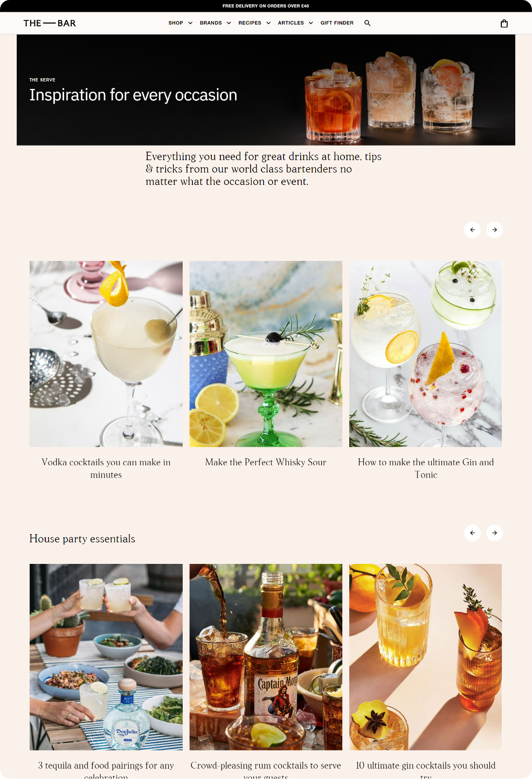Advance top carousel with next arrow
532x779 pixels.
click(494, 230)
